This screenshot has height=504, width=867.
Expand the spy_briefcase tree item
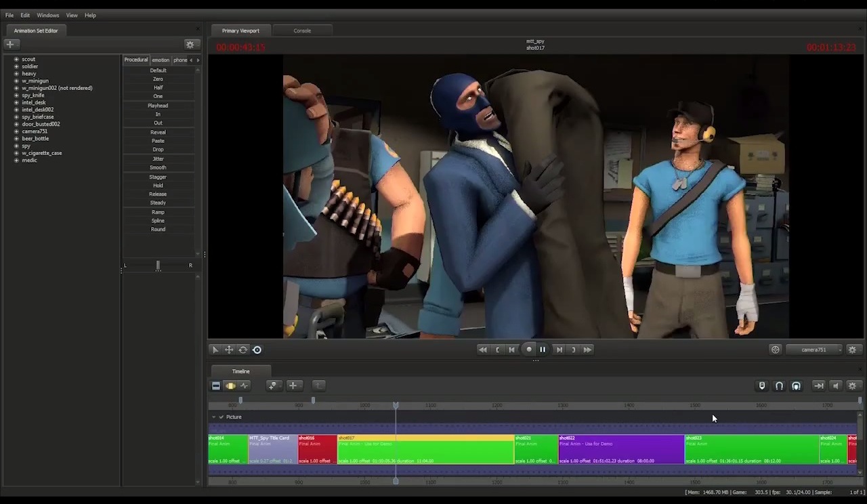[16, 117]
